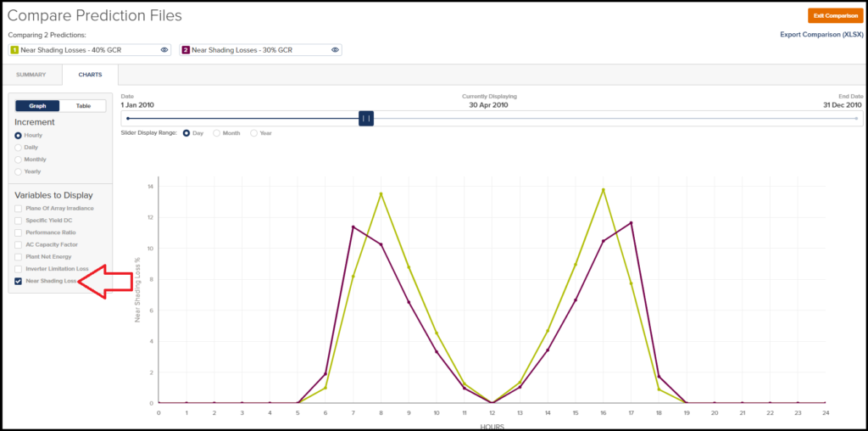
Task: Click green line peak at hour 8
Action: [381, 194]
